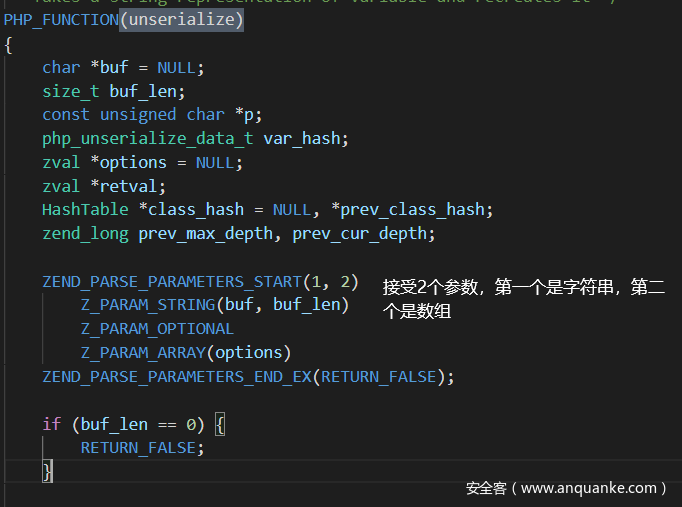Select the highlighted unserialize function name
Viewport: 682px width, 507px height.
tap(180, 19)
